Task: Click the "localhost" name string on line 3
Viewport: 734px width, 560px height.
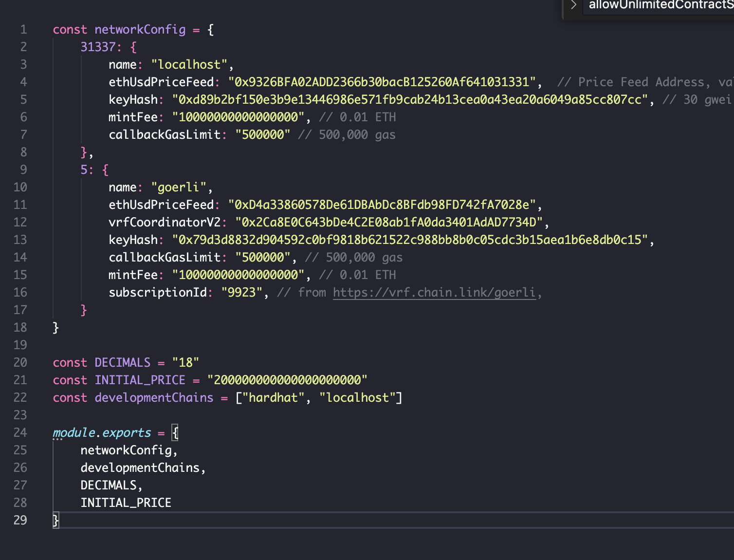Action: 189,65
